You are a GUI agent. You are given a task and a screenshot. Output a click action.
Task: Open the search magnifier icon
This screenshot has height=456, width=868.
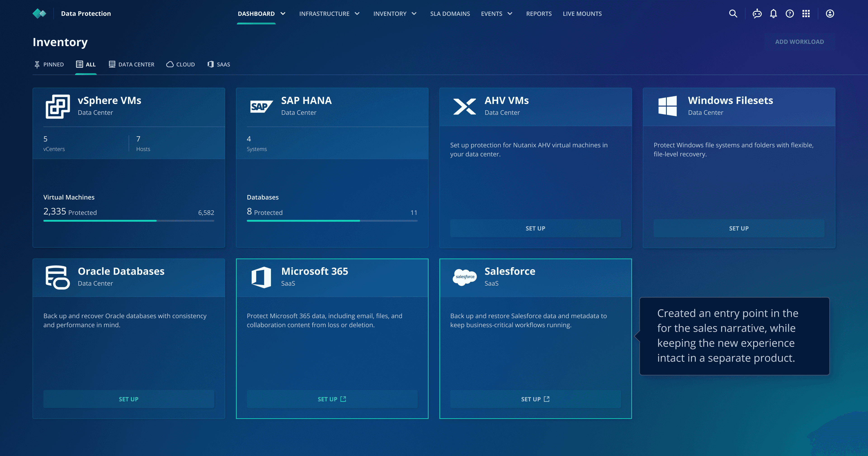[x=733, y=14]
